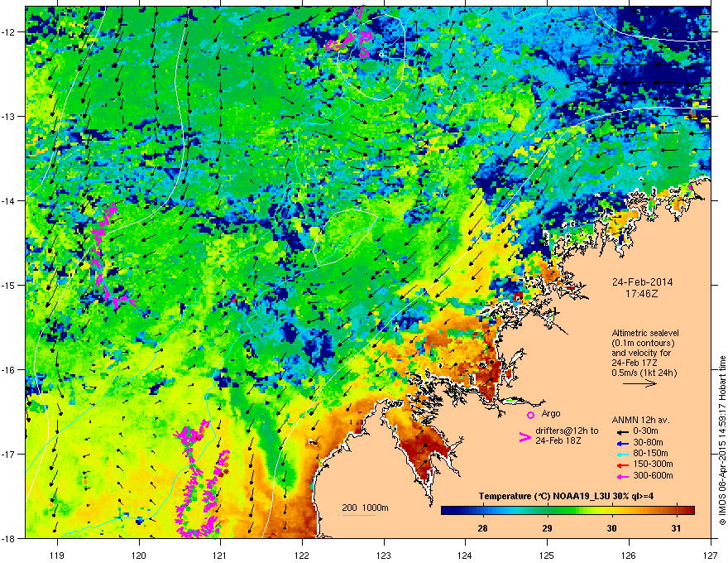The width and height of the screenshot is (728, 563).
Task: Click the 'drifters@12h to' legend label
Action: (x=567, y=431)
